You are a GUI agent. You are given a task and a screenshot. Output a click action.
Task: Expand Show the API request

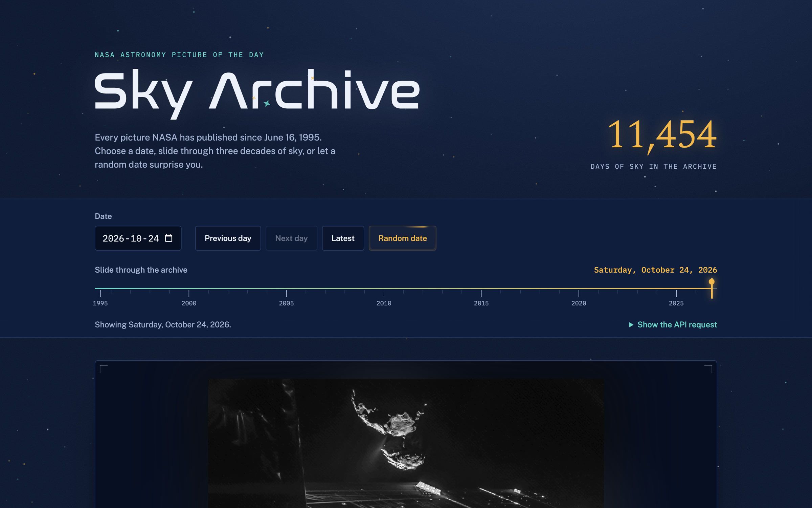coord(673,324)
